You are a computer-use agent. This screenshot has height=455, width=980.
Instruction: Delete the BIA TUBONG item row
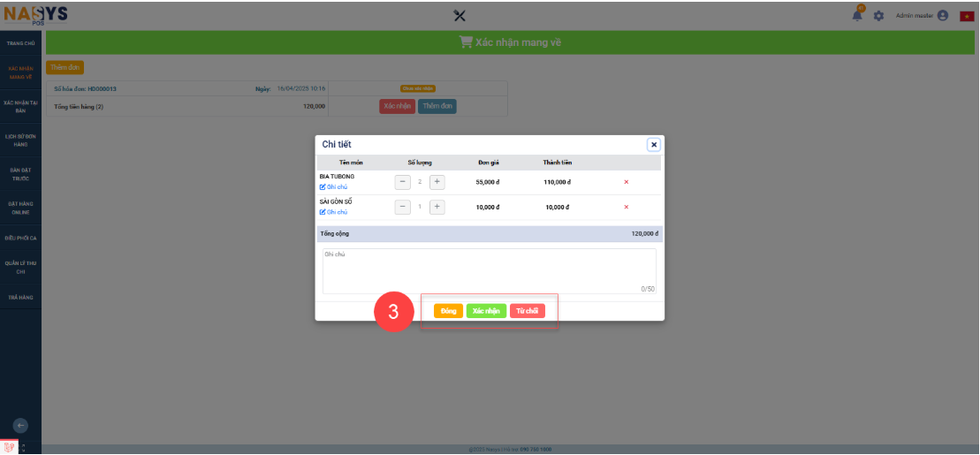[x=627, y=182]
